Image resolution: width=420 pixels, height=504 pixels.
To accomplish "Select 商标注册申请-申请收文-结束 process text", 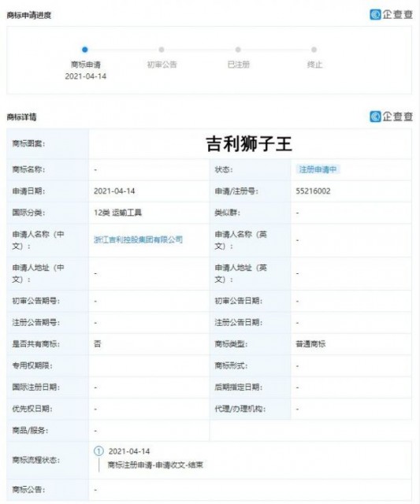I will (155, 465).
